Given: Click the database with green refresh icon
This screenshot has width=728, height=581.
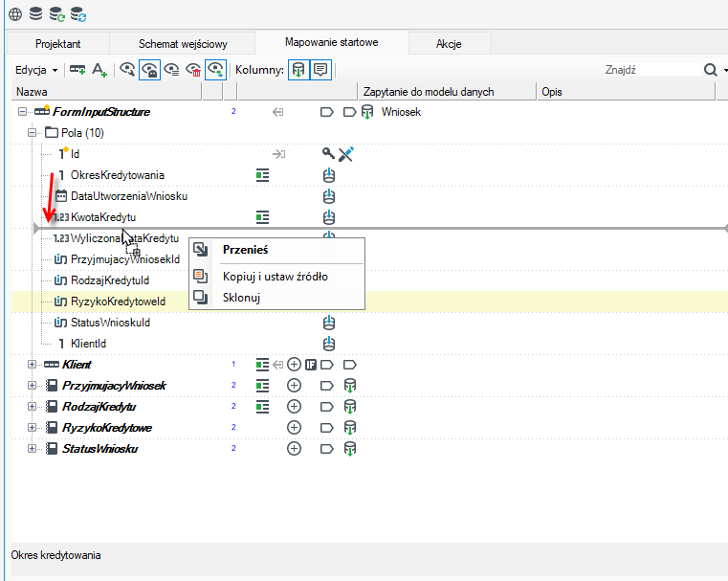Looking at the screenshot, I should click(x=56, y=14).
